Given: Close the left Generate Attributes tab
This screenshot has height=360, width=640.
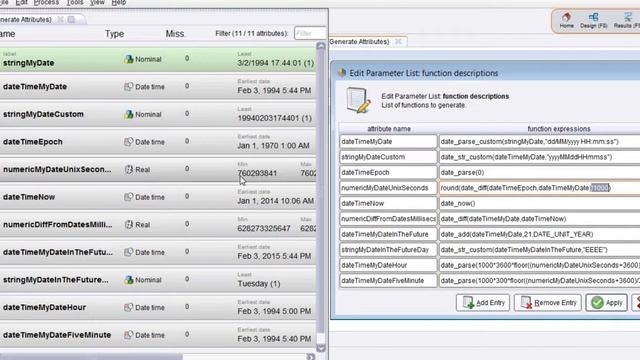Looking at the screenshot, I should [x=60, y=19].
